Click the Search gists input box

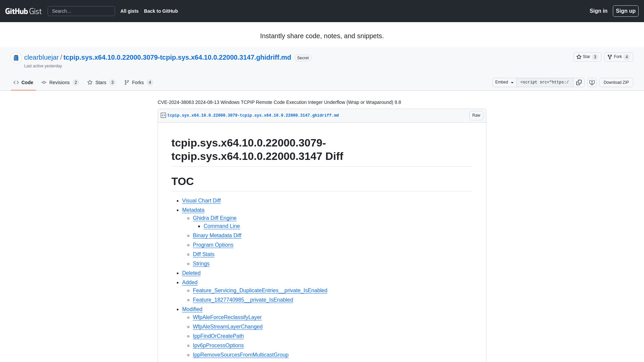81,11
